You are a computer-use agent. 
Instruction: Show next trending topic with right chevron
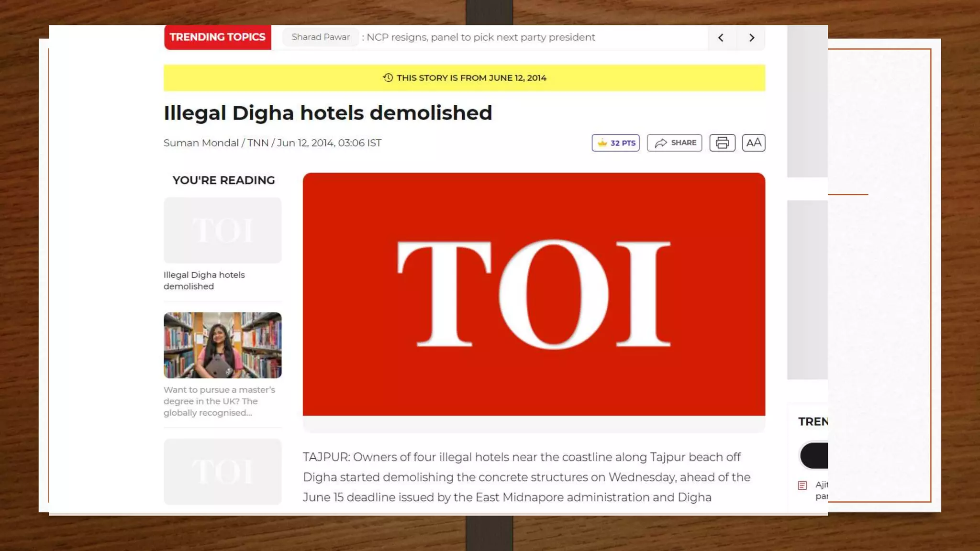(752, 38)
